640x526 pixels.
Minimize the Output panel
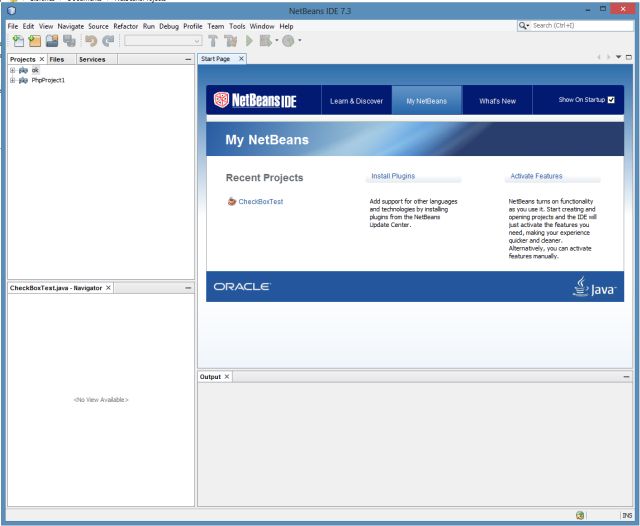[627, 377]
